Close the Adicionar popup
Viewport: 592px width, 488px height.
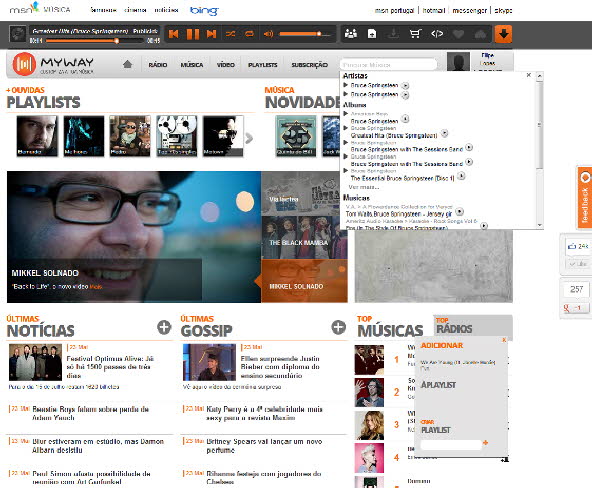click(x=504, y=340)
